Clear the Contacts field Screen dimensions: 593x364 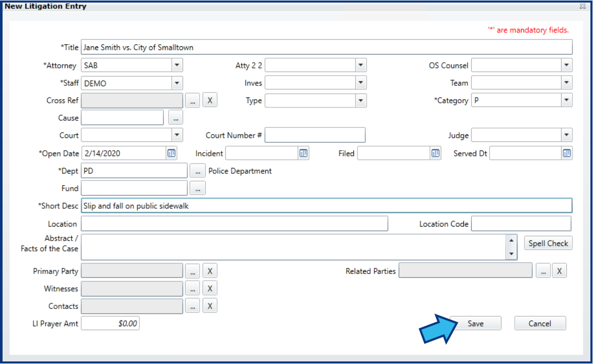click(210, 306)
